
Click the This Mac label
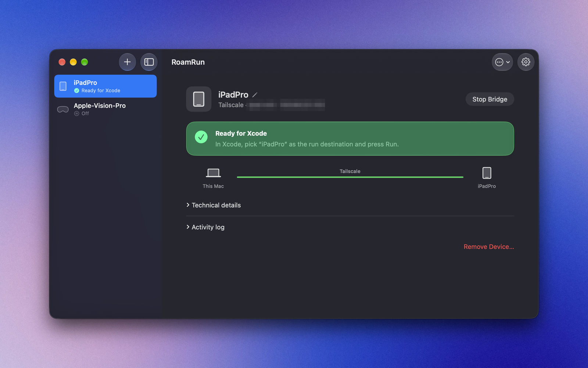(x=213, y=186)
